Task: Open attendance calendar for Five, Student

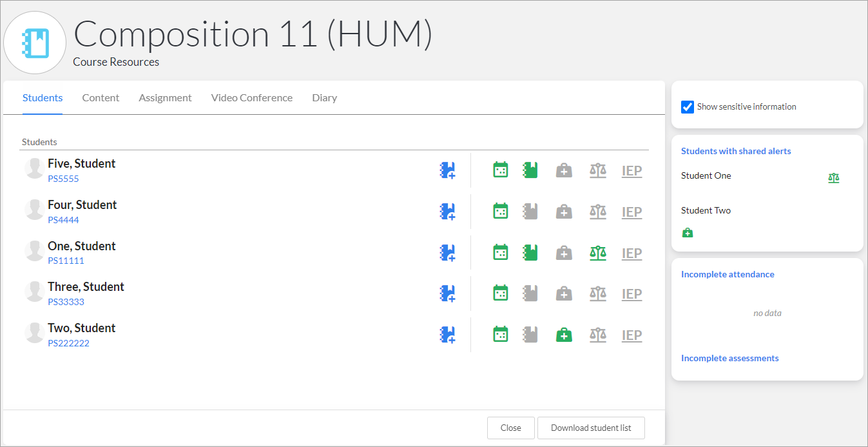Action: [x=500, y=170]
